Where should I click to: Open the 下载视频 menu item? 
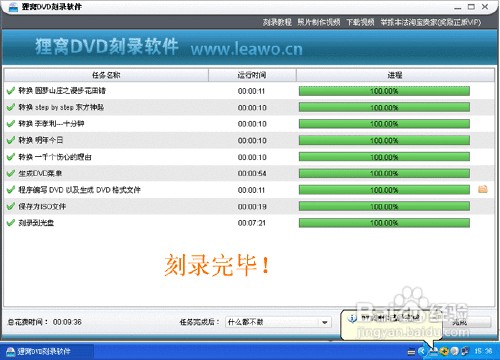360,22
